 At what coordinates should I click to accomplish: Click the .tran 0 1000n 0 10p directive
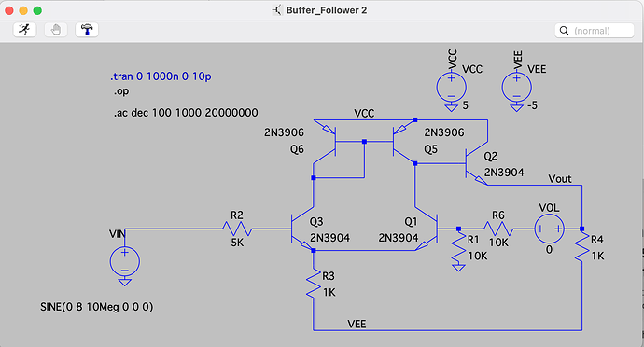[161, 76]
